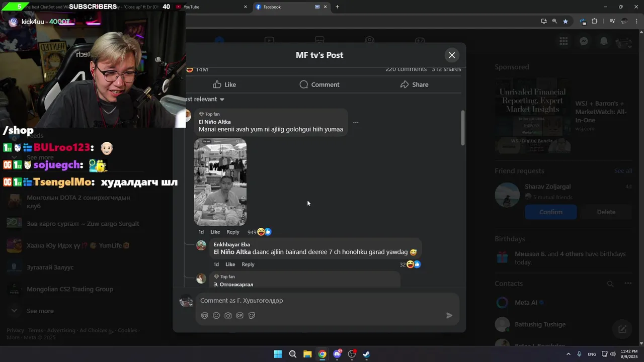Expand See more under shortcuts list
The height and width of the screenshot is (362, 644).
(x=40, y=311)
